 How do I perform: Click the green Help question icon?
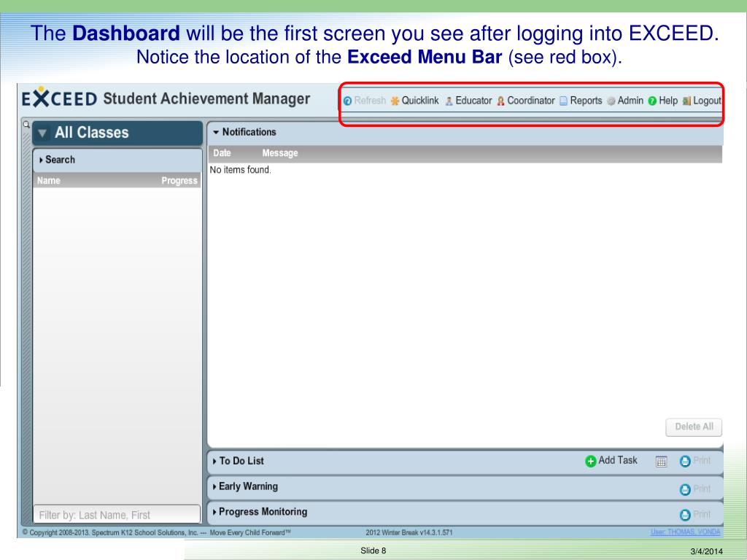(x=652, y=101)
